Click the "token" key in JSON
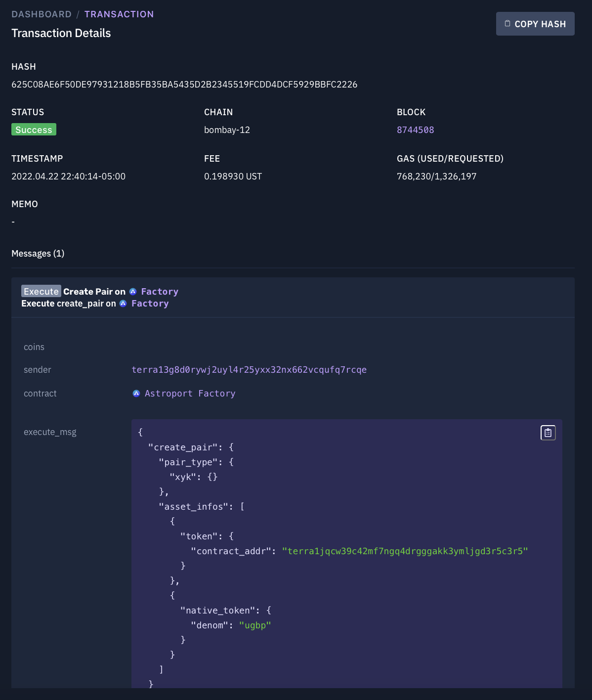This screenshot has height=700, width=592. click(x=199, y=536)
